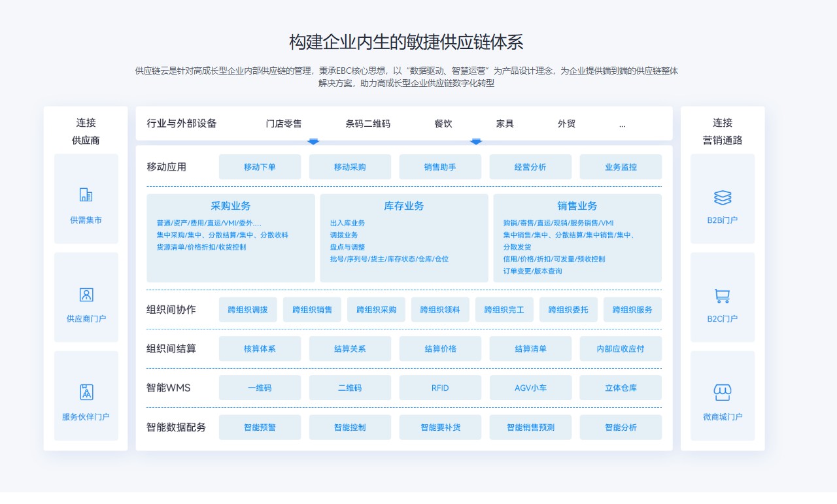Select the 经营分析 tile
This screenshot has height=504, width=837.
pos(530,167)
